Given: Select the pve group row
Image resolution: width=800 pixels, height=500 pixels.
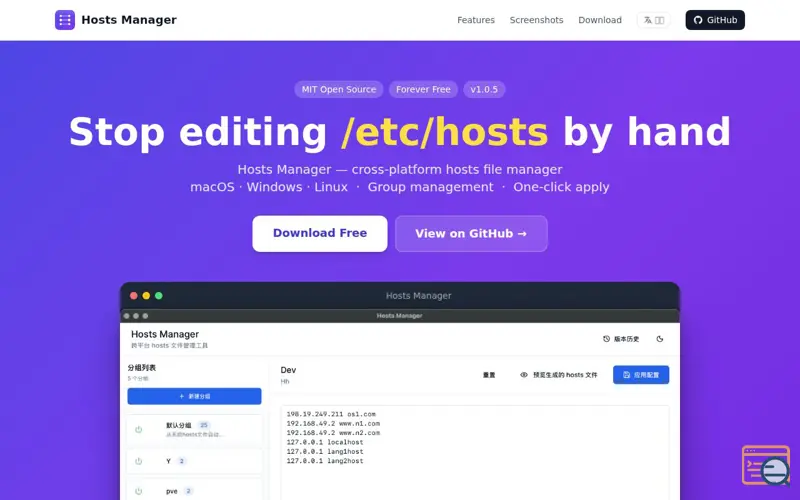Looking at the screenshot, I should [194, 490].
